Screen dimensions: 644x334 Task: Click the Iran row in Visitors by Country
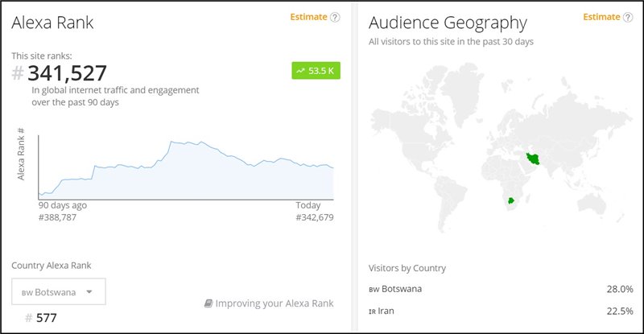tap(501, 311)
